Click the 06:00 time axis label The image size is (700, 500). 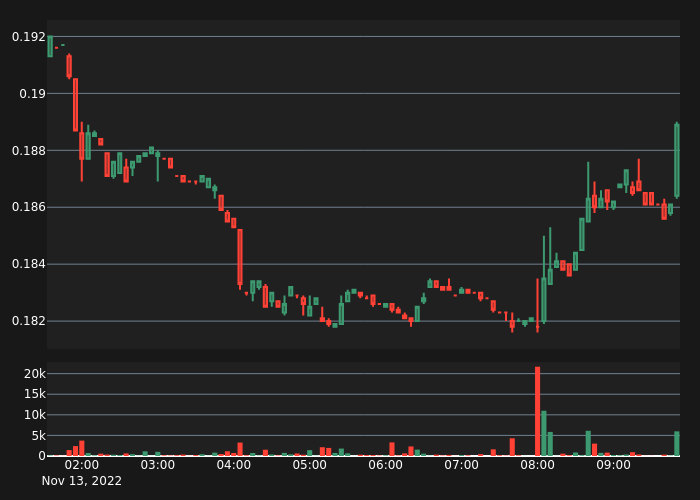tap(385, 465)
